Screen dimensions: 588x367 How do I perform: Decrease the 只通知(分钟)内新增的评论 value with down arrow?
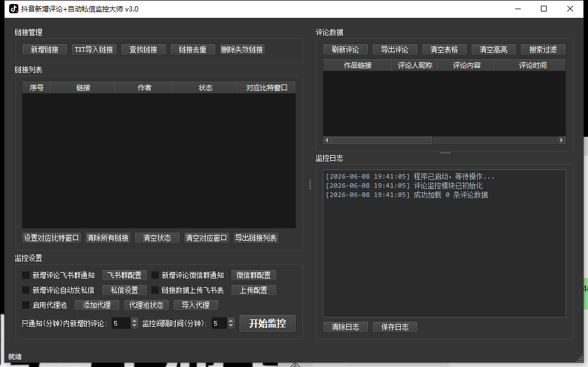click(134, 326)
